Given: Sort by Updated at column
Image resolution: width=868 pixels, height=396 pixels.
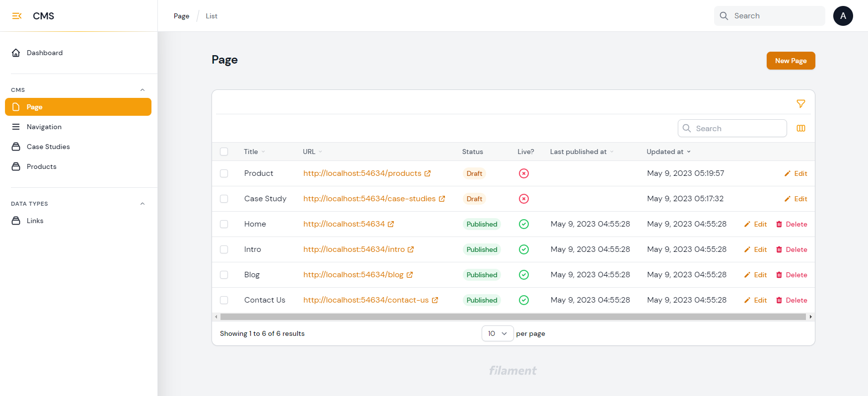Looking at the screenshot, I should [668, 152].
